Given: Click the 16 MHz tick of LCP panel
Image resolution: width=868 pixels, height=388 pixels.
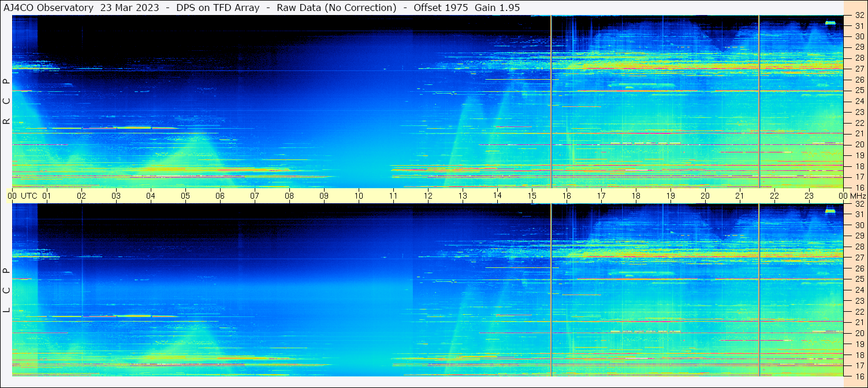Looking at the screenshot, I should pos(859,376).
